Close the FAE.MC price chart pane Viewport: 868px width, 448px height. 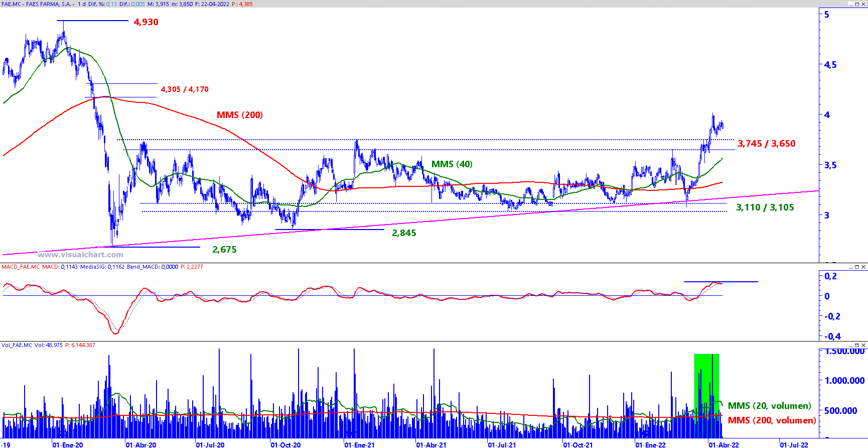[863, 4]
